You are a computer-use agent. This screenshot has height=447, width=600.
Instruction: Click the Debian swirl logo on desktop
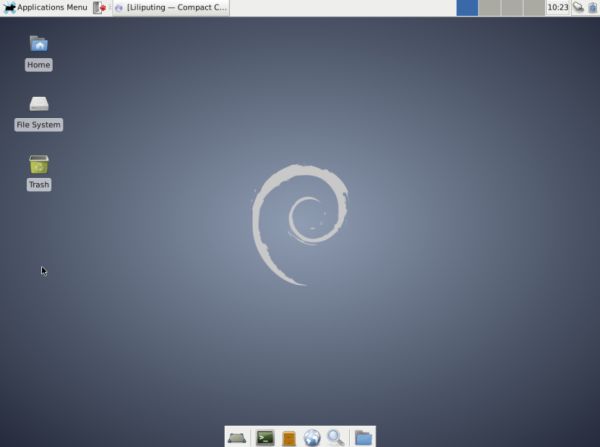tap(300, 222)
